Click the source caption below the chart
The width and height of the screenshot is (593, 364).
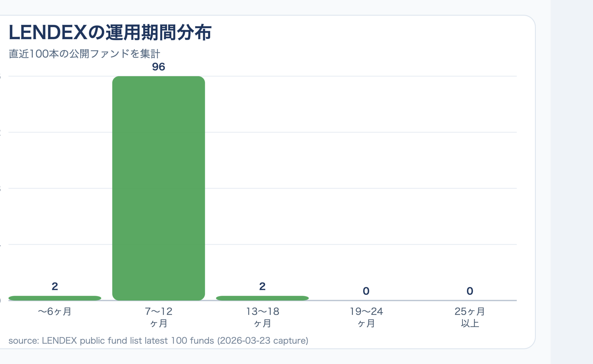pyautogui.click(x=158, y=341)
